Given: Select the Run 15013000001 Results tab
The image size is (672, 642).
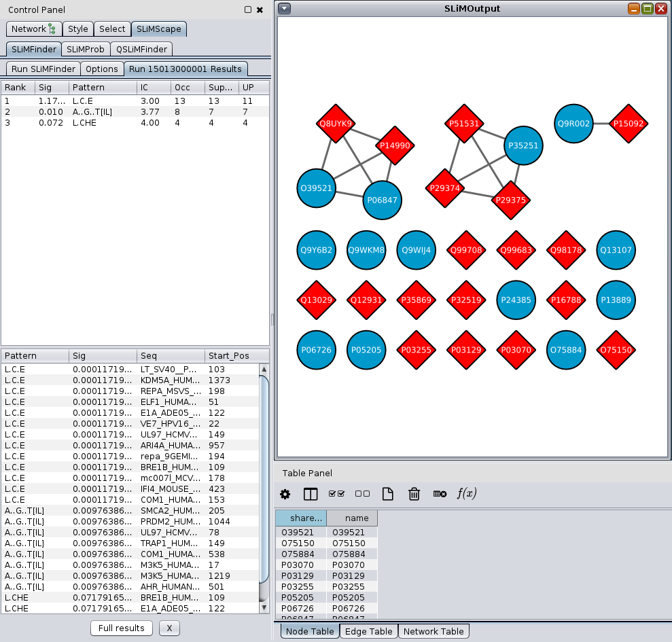Looking at the screenshot, I should click(185, 69).
